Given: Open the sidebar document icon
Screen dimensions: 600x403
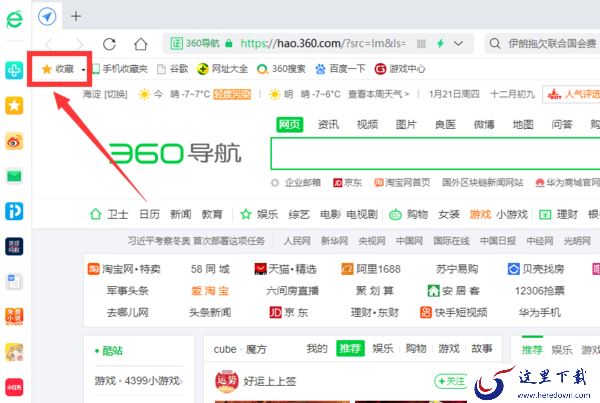Looking at the screenshot, I should (14, 282).
